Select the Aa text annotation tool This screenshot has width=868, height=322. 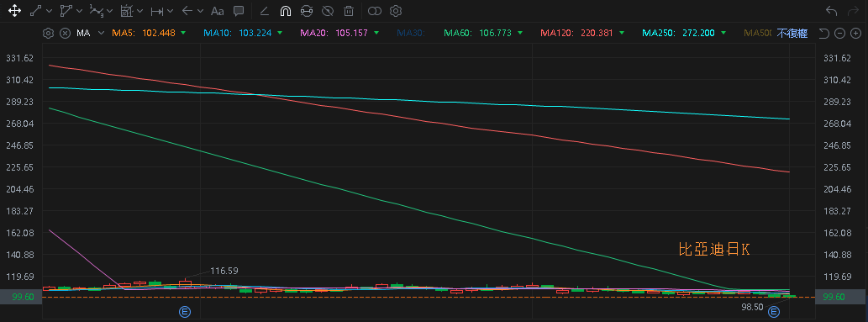click(218, 11)
